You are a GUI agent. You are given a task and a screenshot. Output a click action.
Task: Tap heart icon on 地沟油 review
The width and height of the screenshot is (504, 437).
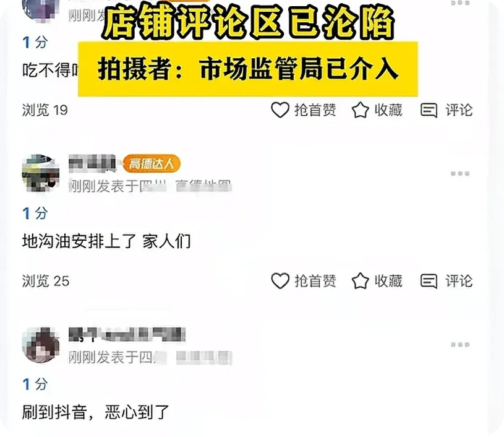coord(280,281)
